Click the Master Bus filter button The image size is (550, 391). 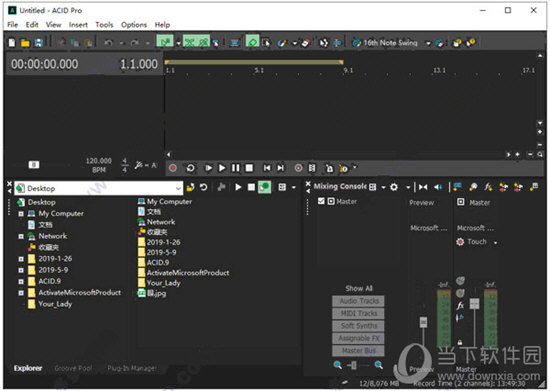[x=358, y=351]
